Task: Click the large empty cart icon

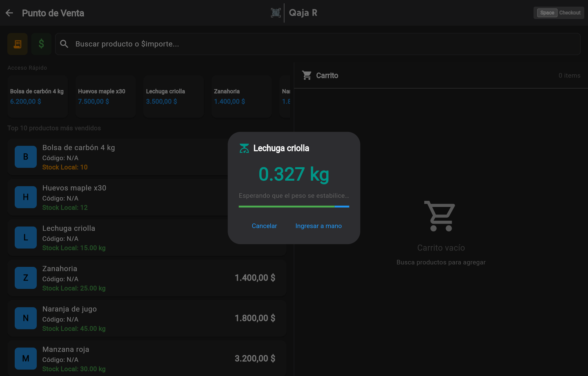Action: pos(440,216)
